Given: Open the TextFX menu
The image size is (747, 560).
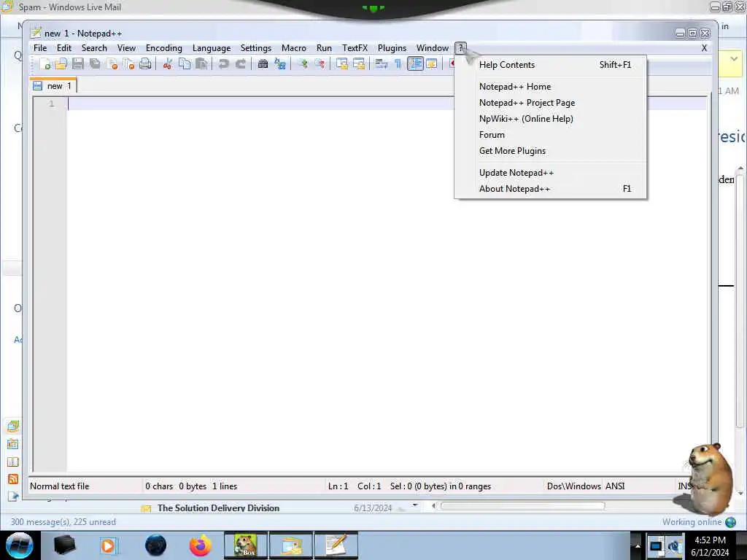Looking at the screenshot, I should 355,47.
